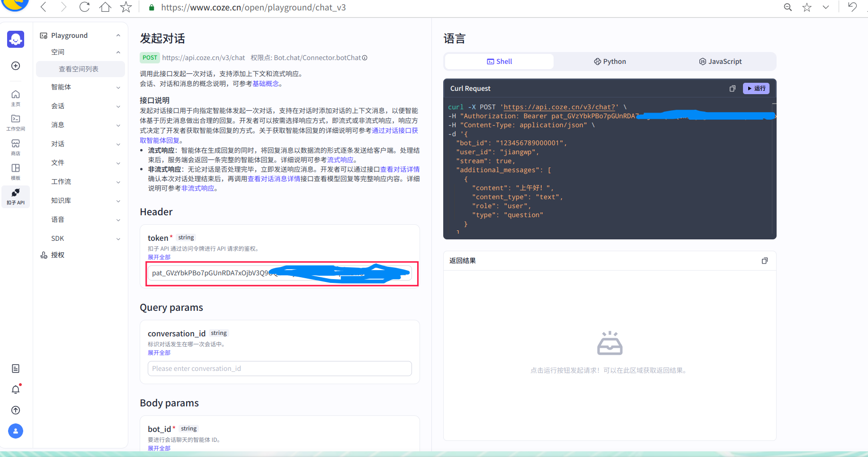Click the info icon after botChat permission
Viewport: 868px width, 457px height.
pyautogui.click(x=365, y=58)
